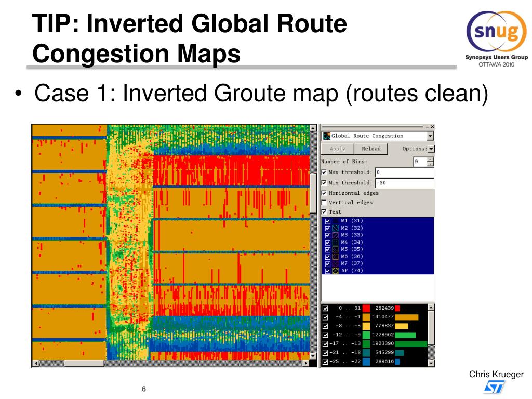Image resolution: width=532 pixels, height=399 pixels.
Task: Click the count value 282439
Action: tap(384, 308)
